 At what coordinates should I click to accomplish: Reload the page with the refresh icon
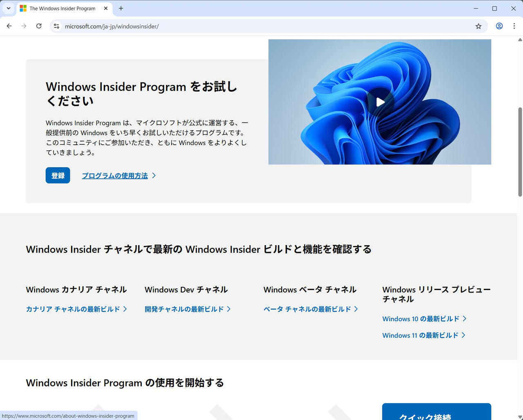click(39, 26)
